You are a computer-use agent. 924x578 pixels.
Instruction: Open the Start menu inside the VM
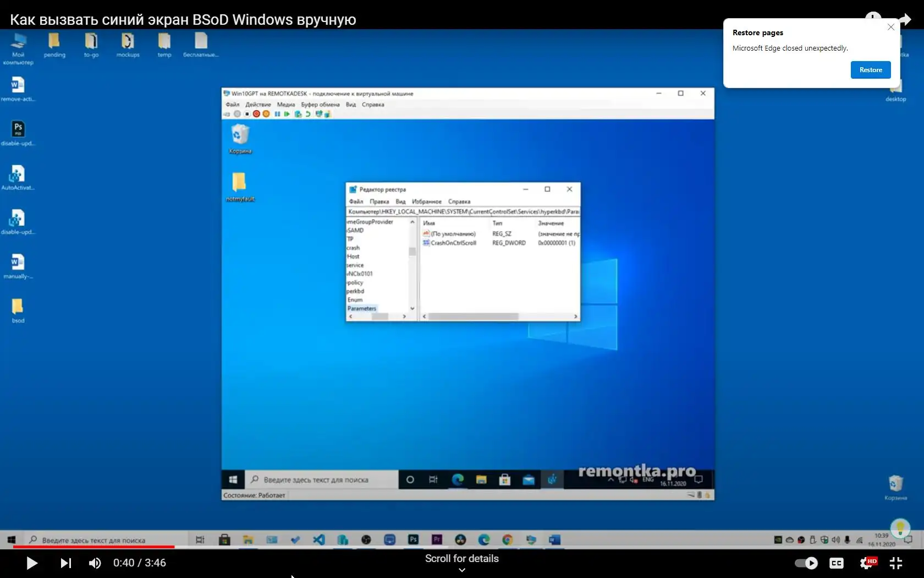[233, 479]
